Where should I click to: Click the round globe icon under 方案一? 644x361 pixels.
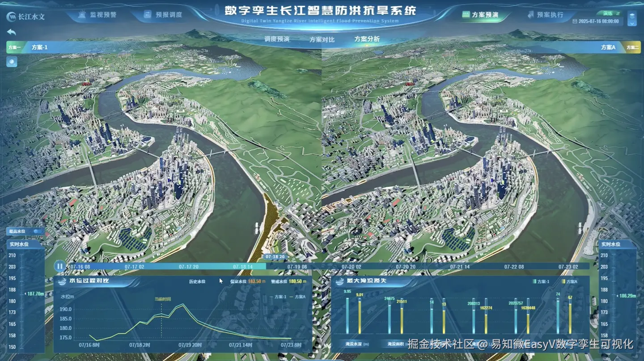(x=12, y=62)
